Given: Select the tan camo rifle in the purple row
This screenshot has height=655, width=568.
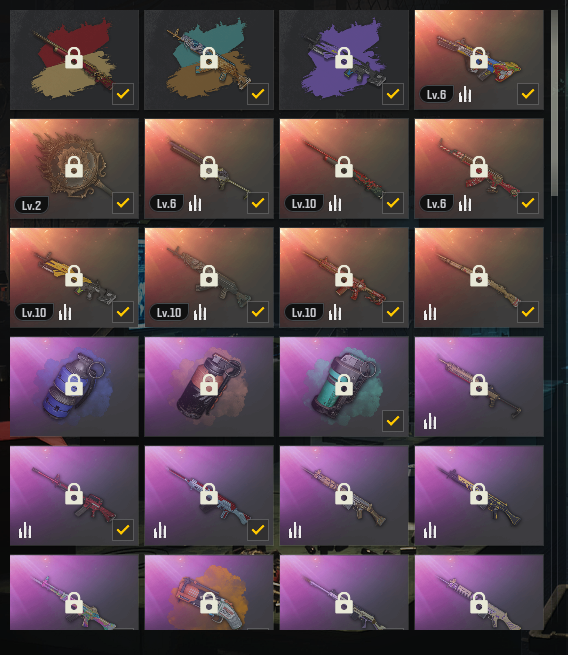Looking at the screenshot, I should (344, 495).
